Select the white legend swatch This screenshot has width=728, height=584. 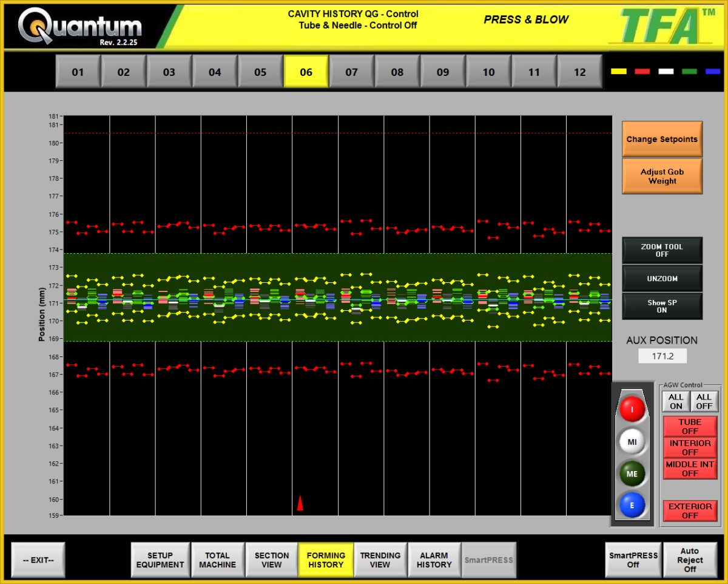click(666, 72)
